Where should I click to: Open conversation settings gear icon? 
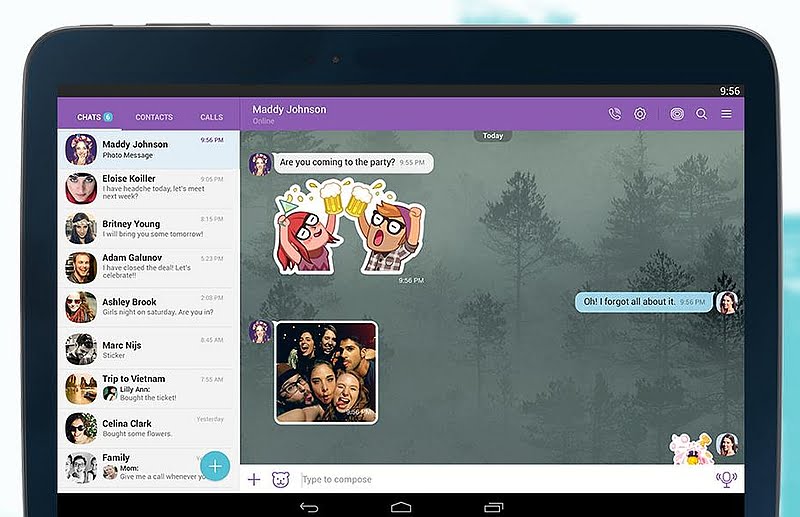pyautogui.click(x=640, y=114)
